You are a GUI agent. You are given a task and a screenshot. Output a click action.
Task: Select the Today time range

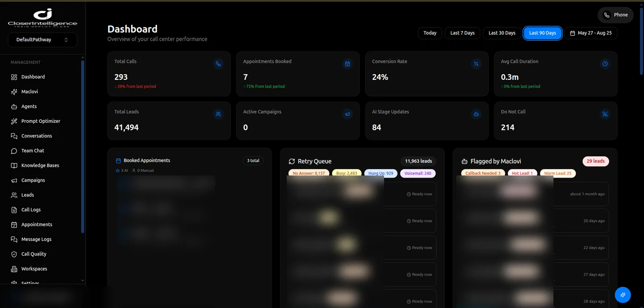[430, 33]
